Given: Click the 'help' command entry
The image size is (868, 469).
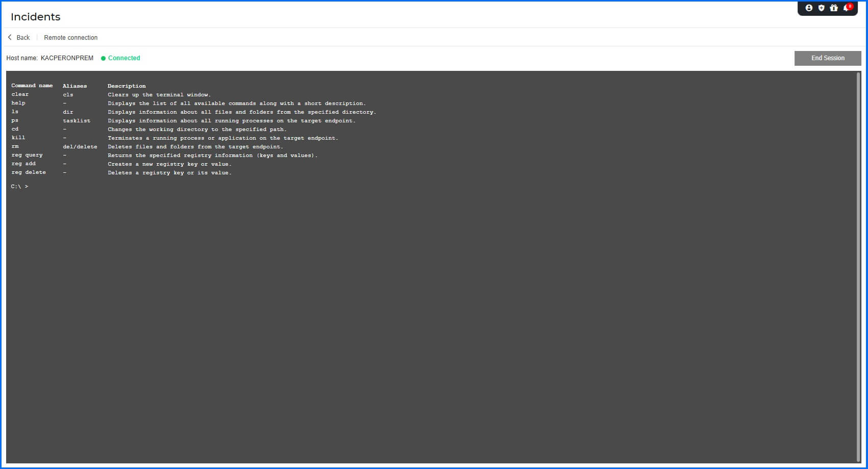Looking at the screenshot, I should pyautogui.click(x=18, y=103).
